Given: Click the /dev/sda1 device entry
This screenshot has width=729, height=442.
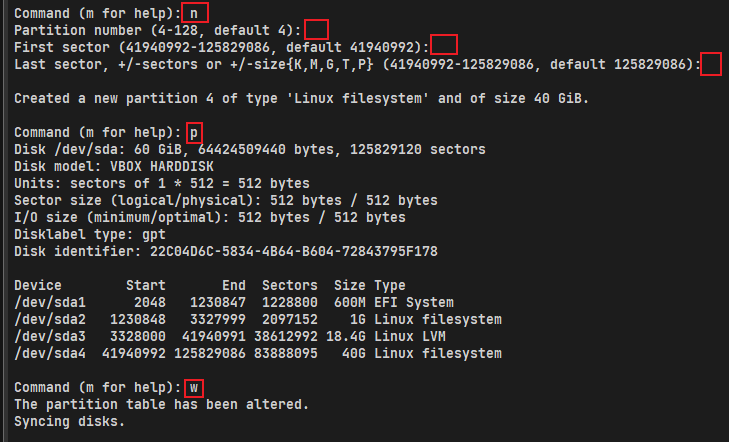Looking at the screenshot, I should pos(47,302).
